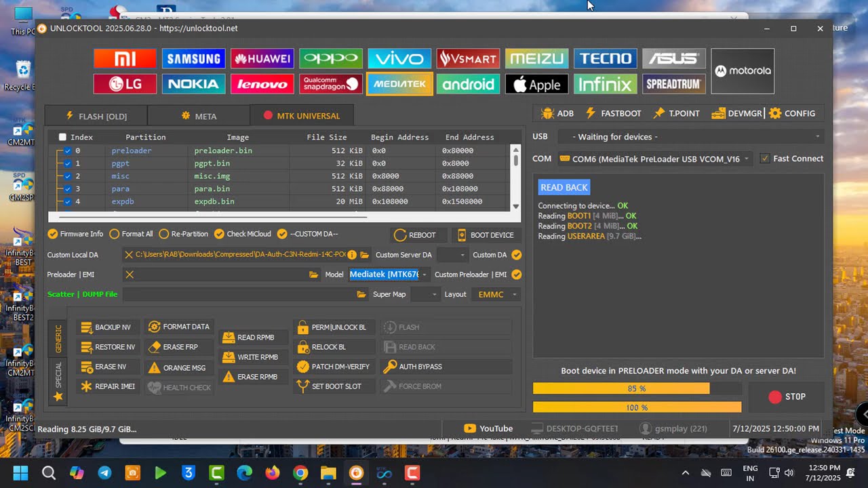Image resolution: width=868 pixels, height=488 pixels.
Task: Pick the LG brand logo
Action: coord(125,84)
